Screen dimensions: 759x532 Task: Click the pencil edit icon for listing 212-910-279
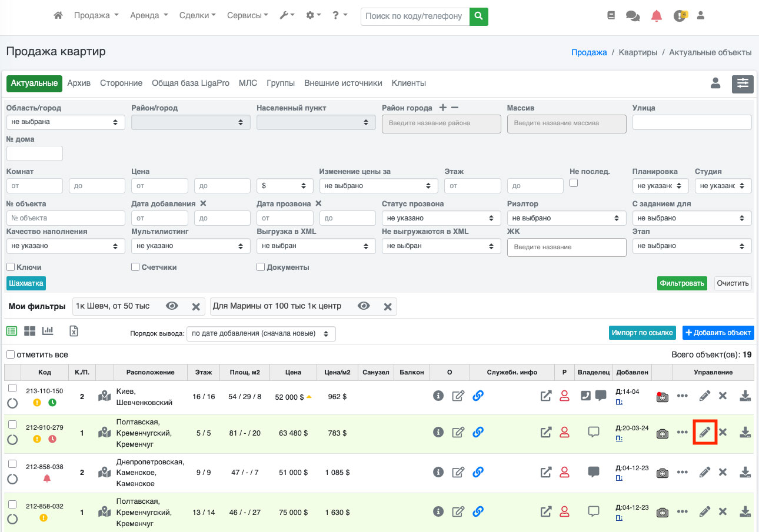point(705,433)
